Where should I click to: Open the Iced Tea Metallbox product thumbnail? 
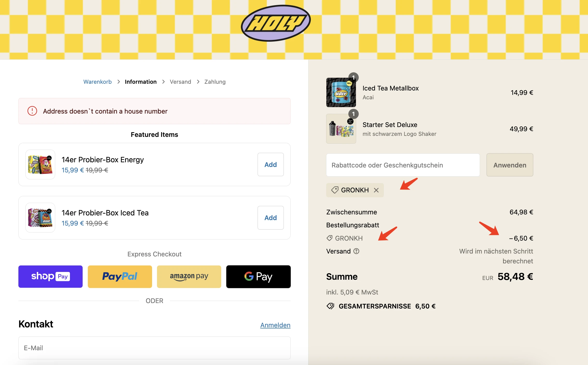(x=341, y=92)
